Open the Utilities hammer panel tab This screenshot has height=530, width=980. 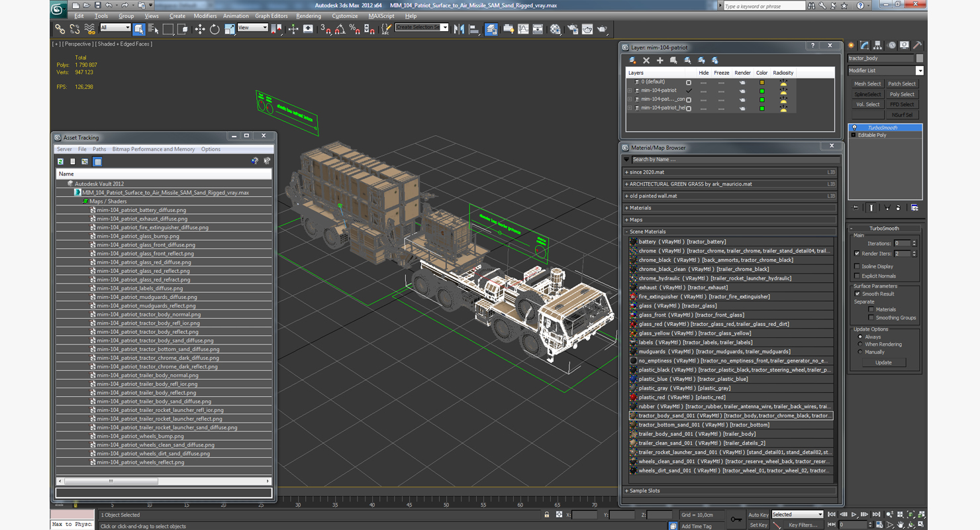[917, 46]
